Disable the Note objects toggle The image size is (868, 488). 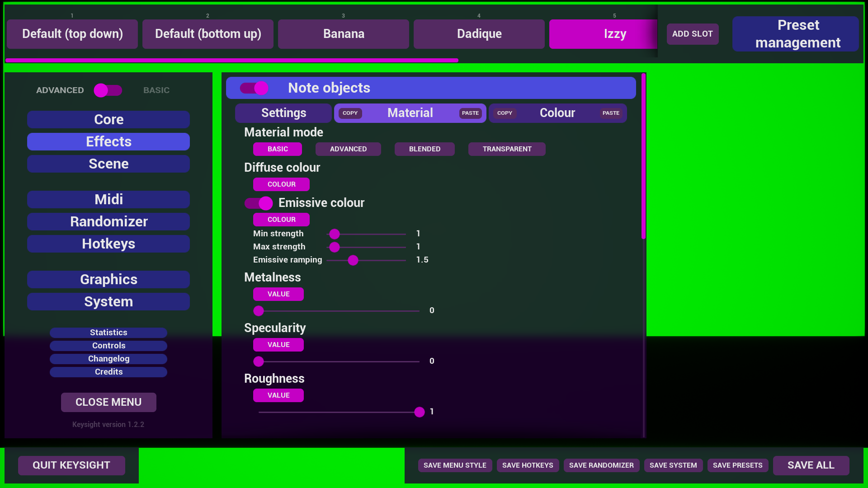point(254,88)
